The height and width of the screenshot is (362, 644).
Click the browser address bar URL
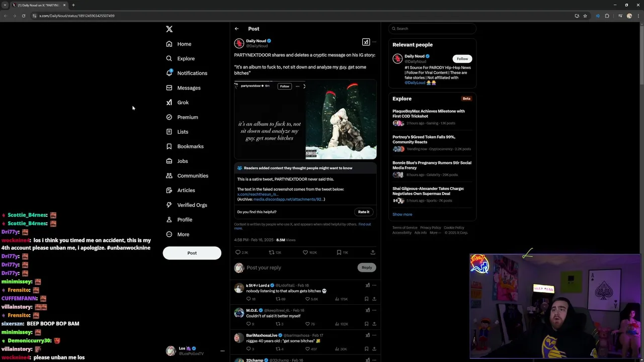click(x=76, y=16)
